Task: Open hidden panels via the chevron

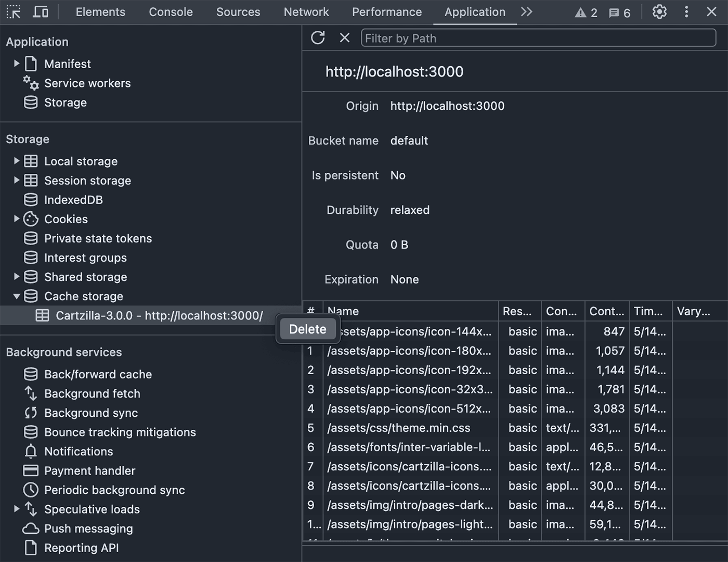Action: (x=526, y=11)
